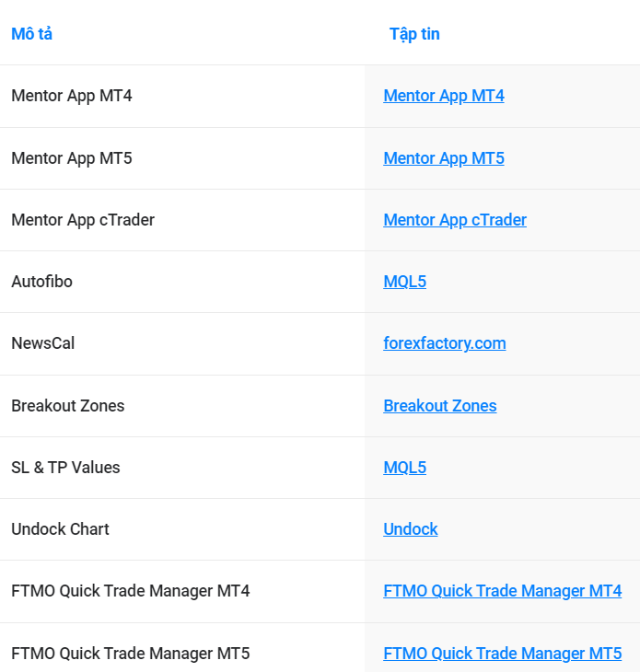
Task: Open the Undock file link
Action: [x=410, y=529]
